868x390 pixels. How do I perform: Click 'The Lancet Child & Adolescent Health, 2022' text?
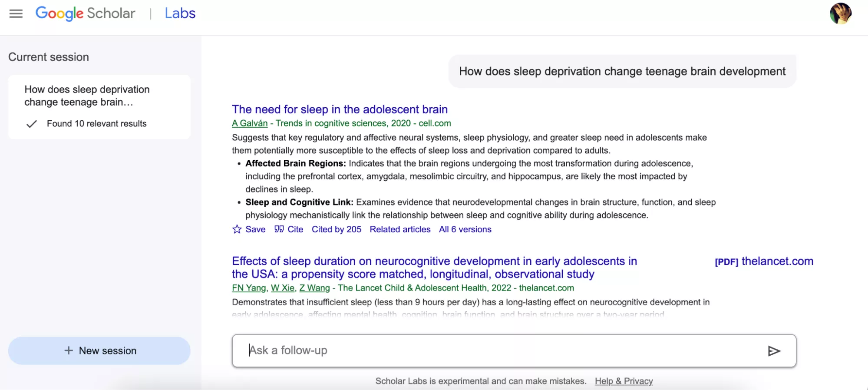[x=425, y=288]
